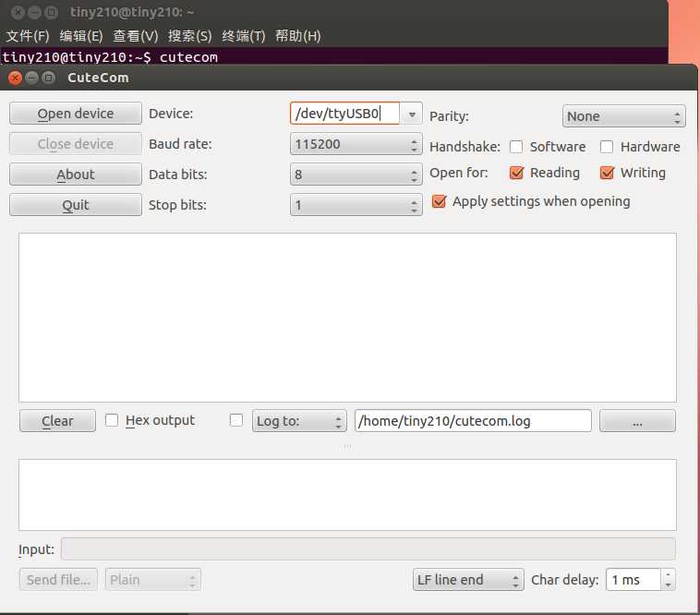Enable the logging checkbox beside Log to
This screenshot has width=700, height=615.
click(236, 420)
